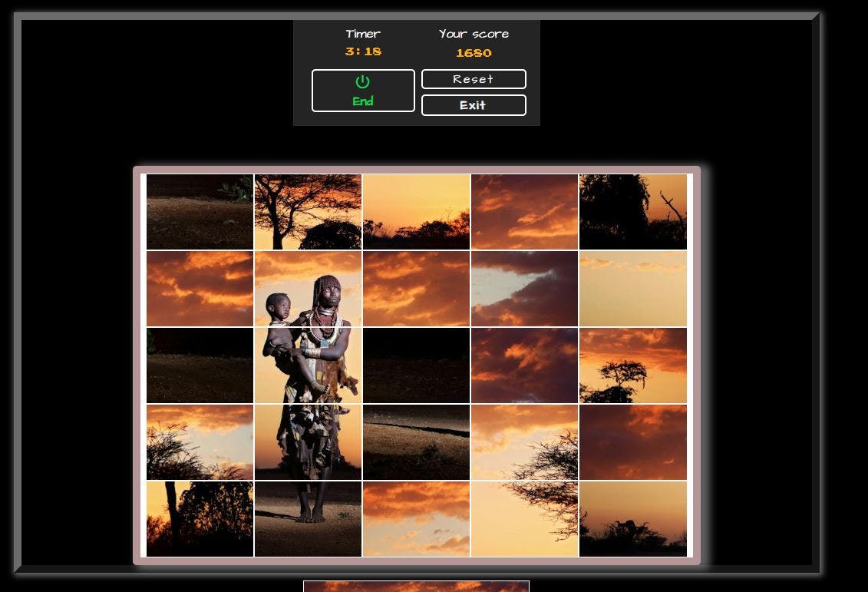Image resolution: width=868 pixels, height=592 pixels.
Task: Click the tile showing woman's beaded skirt
Action: point(308,442)
